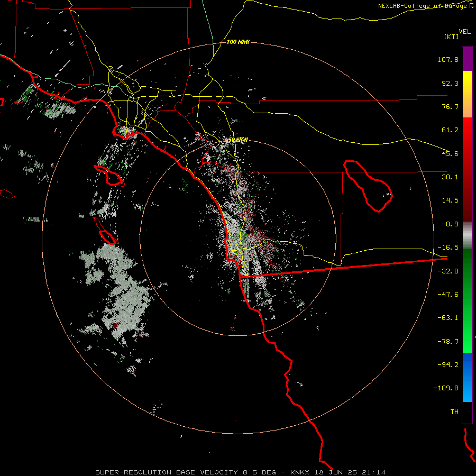Pick the black TH segment of the scale

coord(467,412)
